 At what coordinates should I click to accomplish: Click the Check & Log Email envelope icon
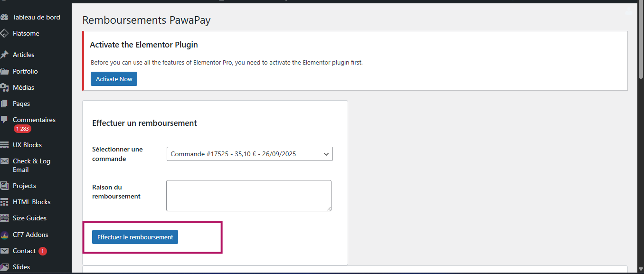click(4, 161)
